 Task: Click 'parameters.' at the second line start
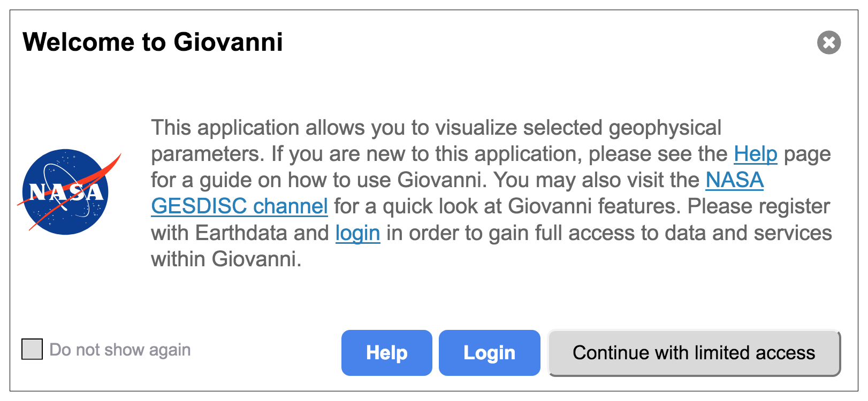(x=208, y=155)
